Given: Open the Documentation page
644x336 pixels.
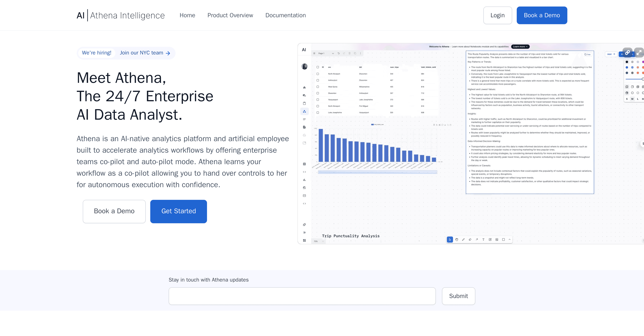Looking at the screenshot, I should pyautogui.click(x=286, y=15).
